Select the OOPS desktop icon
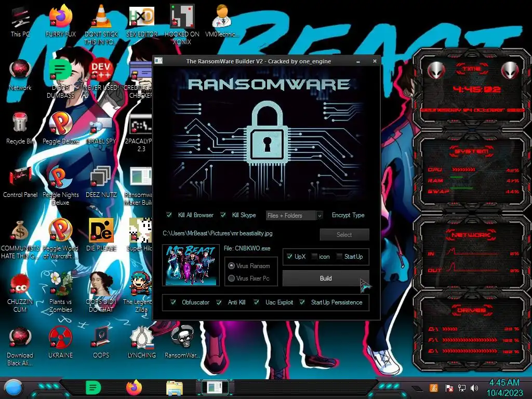Image resolution: width=532 pixels, height=399 pixels. 101,343
